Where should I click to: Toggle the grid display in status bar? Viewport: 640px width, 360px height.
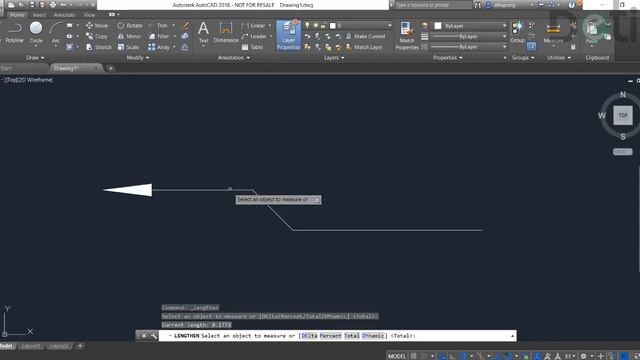pos(413,356)
